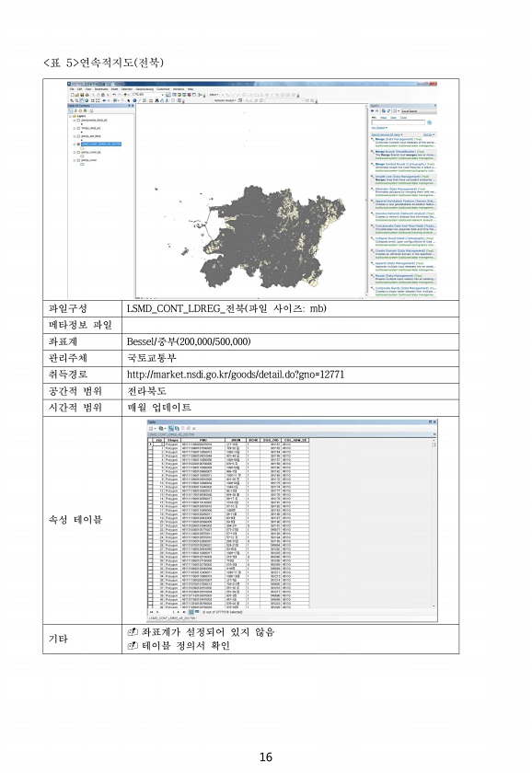
Task: Click the Add Data toolbar icon
Action: (x=125, y=95)
